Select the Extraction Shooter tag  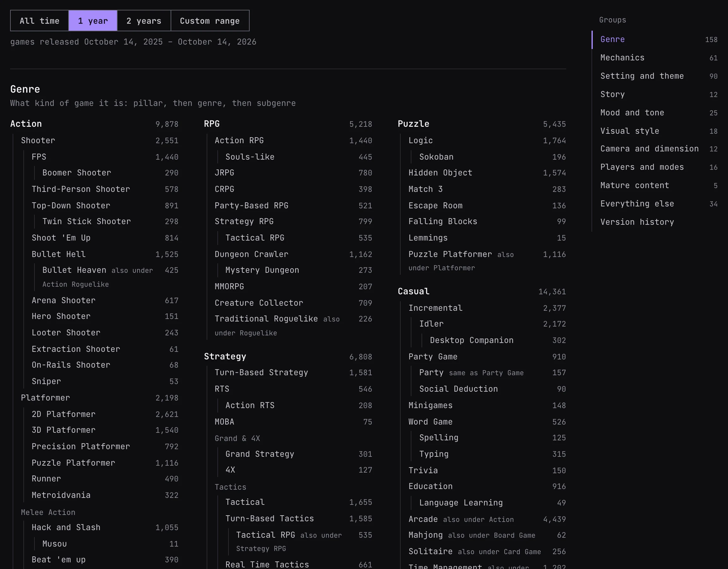(76, 349)
